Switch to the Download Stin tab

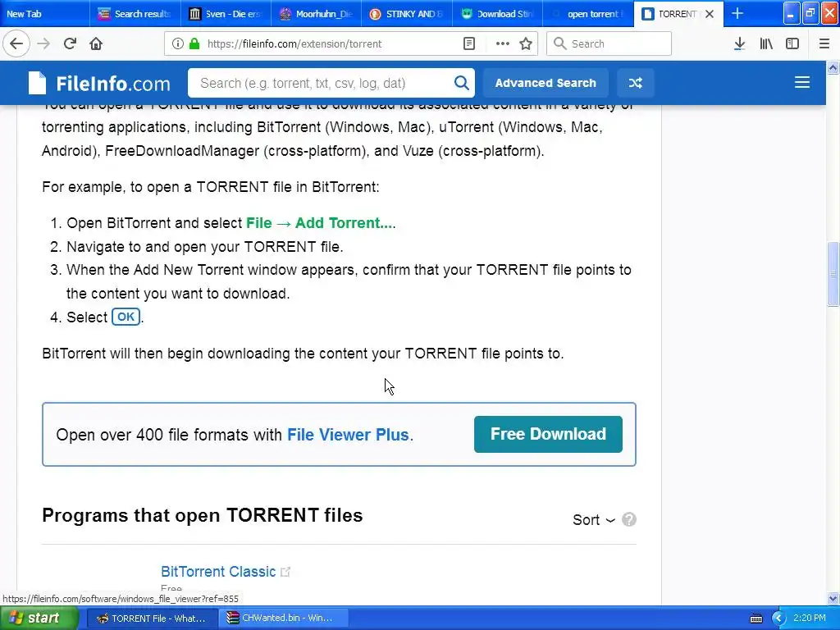click(x=497, y=14)
